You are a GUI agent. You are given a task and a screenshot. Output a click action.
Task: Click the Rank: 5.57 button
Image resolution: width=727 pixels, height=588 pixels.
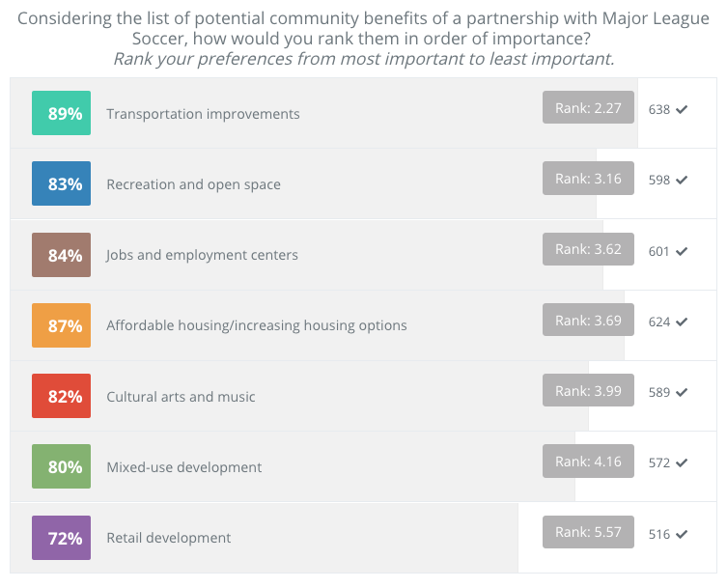pyautogui.click(x=588, y=532)
